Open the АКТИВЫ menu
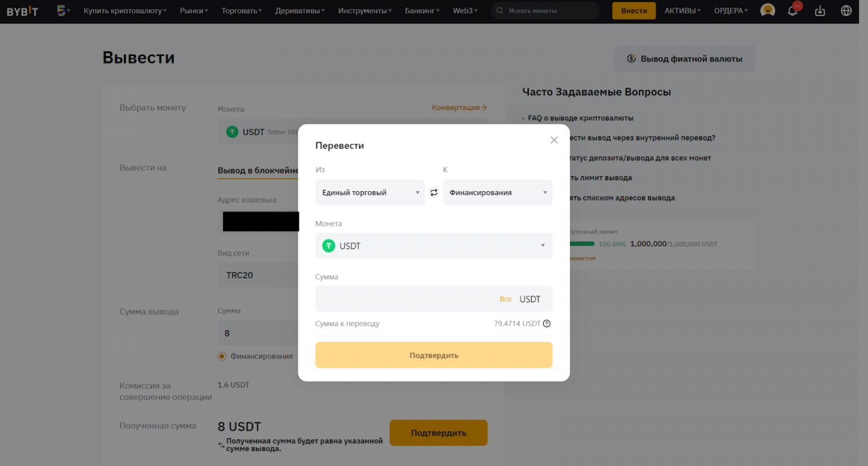Screen dimensions: 868x466 (682, 10)
